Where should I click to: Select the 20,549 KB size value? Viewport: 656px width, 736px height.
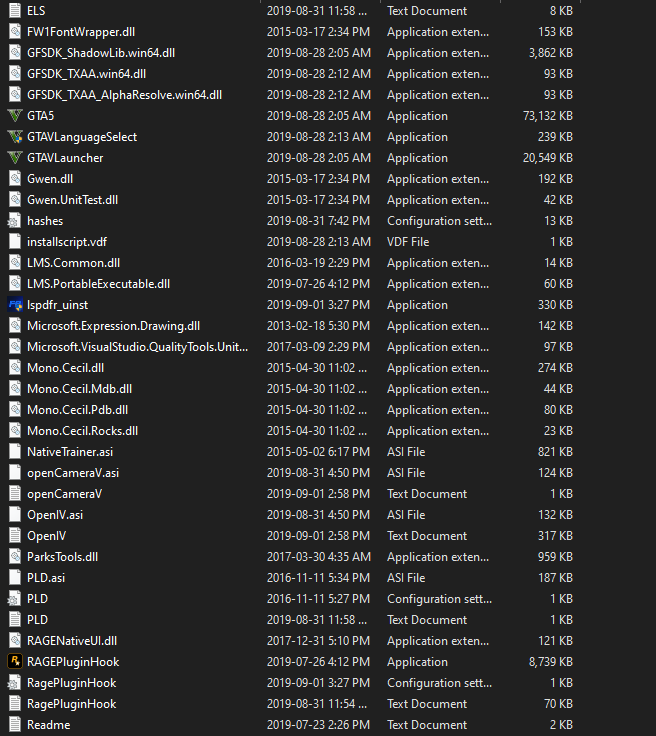point(548,158)
